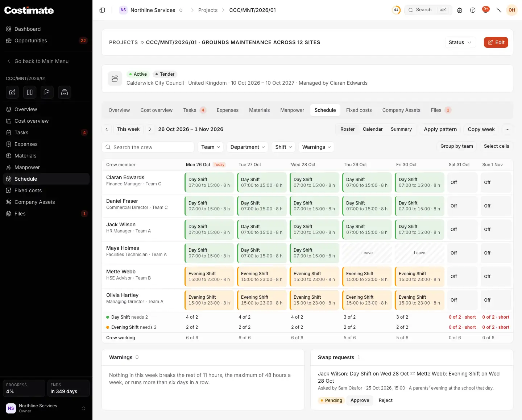Open the Status dropdown
The height and width of the screenshot is (420, 522).
(x=460, y=42)
